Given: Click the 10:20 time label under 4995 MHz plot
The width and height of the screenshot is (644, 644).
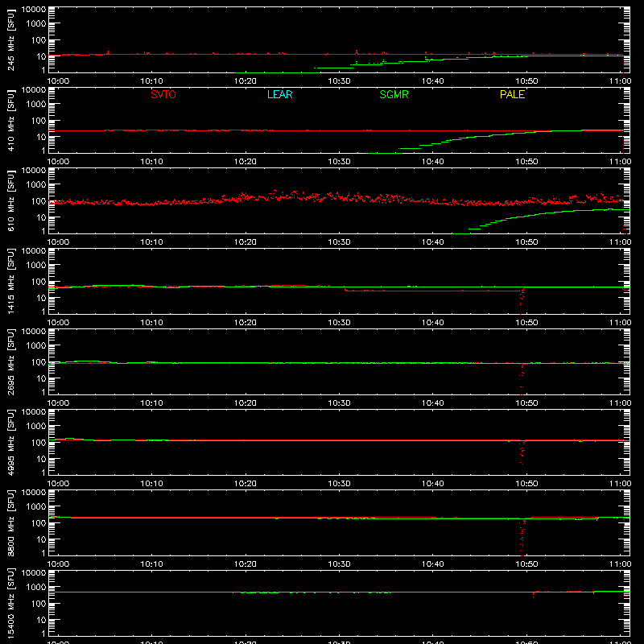Looking at the screenshot, I should coord(246,484).
